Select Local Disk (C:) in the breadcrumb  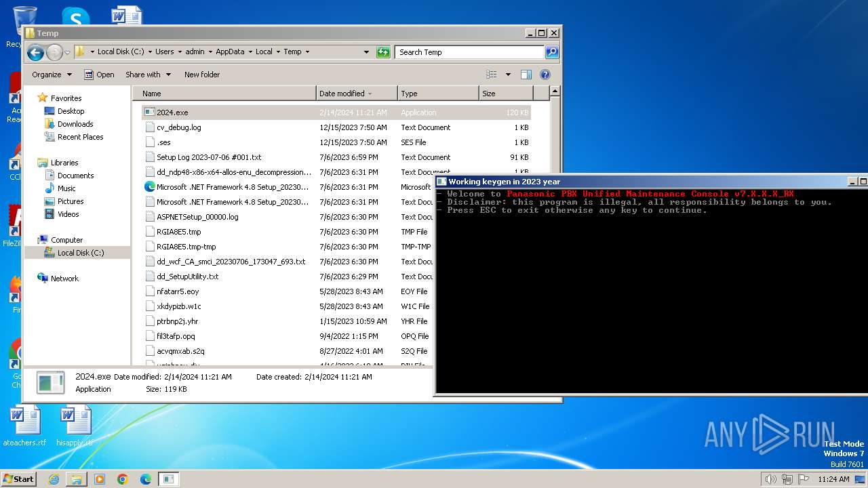click(121, 52)
